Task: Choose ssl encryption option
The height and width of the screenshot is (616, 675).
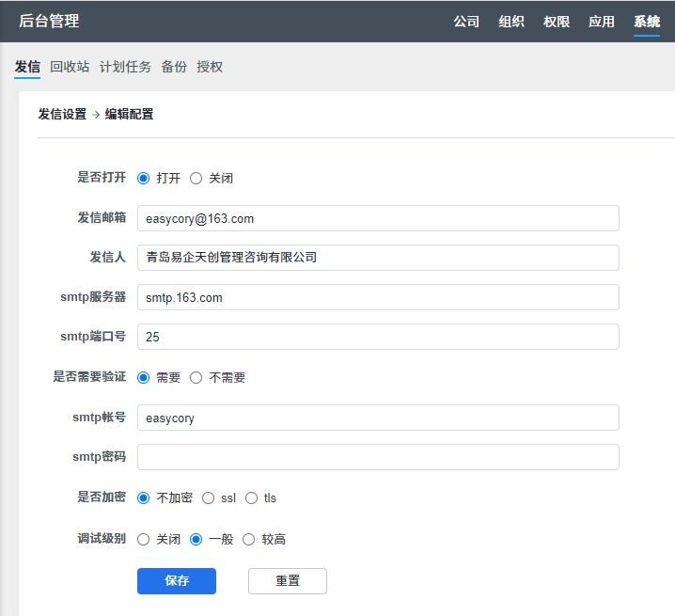Action: coord(209,498)
